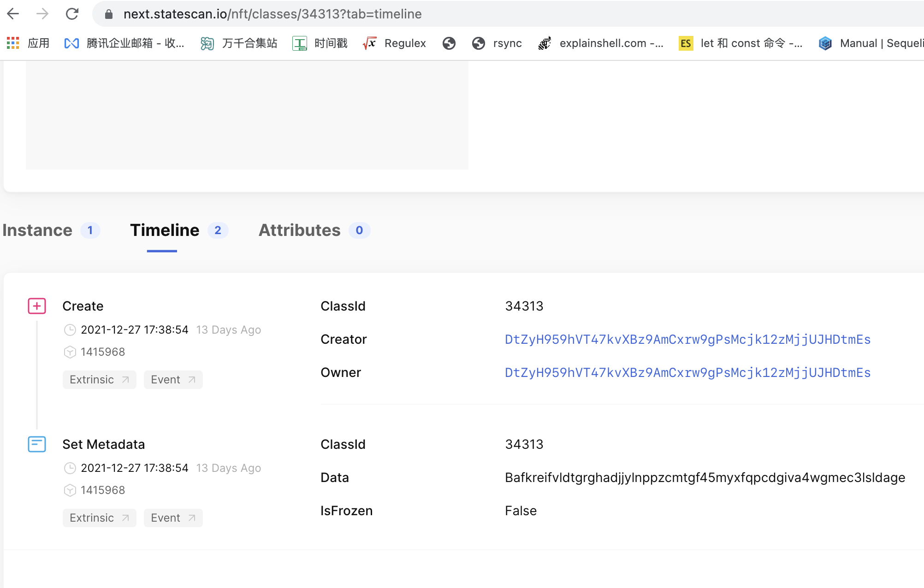924x588 pixels.
Task: Click the Create event plus icon
Action: click(36, 306)
